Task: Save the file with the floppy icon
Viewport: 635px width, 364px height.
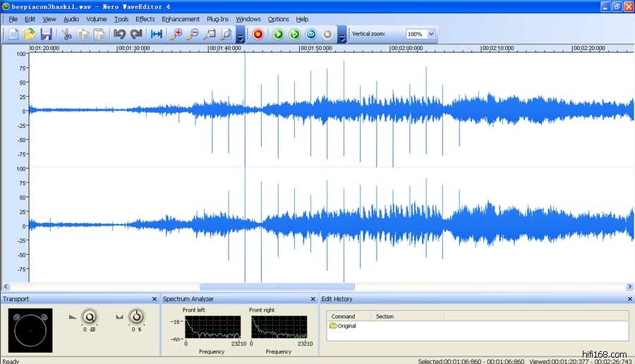Action: tap(46, 34)
